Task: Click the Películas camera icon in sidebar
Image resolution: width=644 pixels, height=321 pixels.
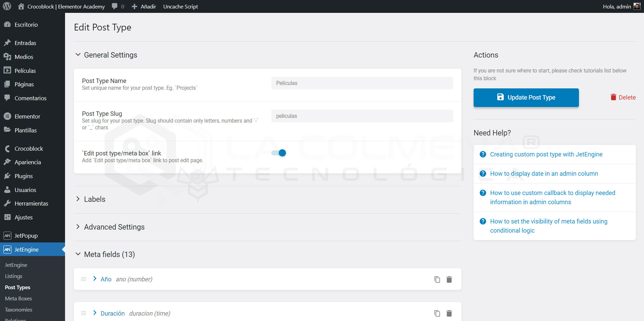Action: [x=7, y=70]
